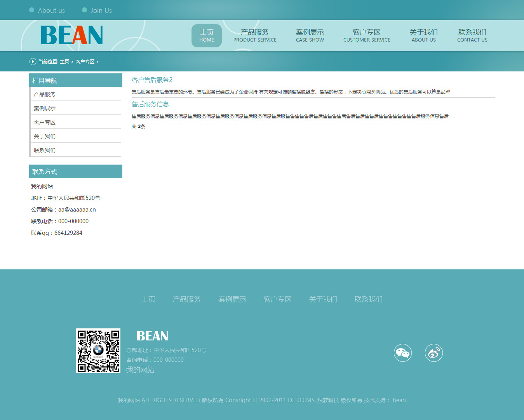Open article titled 售后服务信息
Image resolution: width=524 pixels, height=420 pixels.
150,104
